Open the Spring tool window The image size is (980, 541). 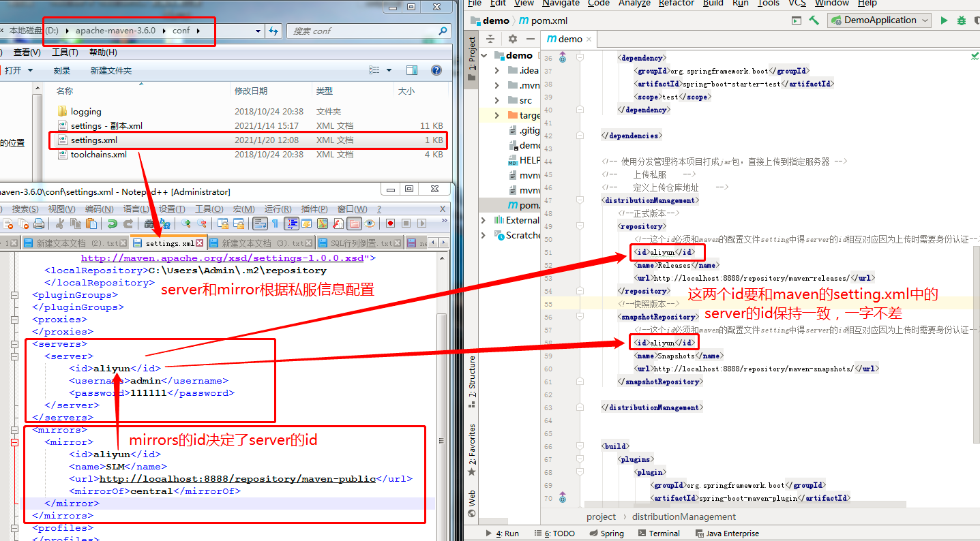click(x=608, y=533)
